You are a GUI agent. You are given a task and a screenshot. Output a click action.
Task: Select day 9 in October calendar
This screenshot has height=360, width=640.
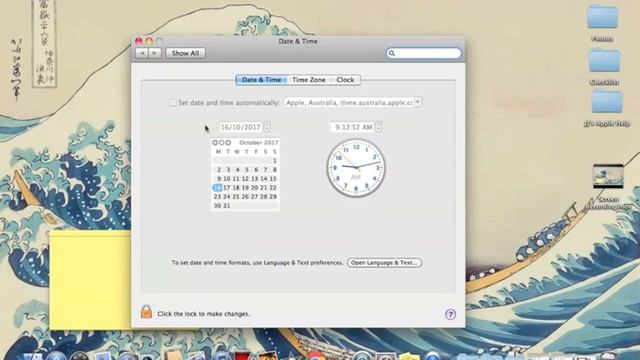click(x=219, y=179)
